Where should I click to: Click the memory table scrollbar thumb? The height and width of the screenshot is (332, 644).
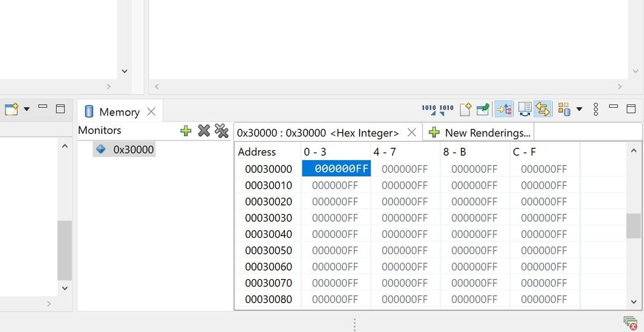[x=633, y=226]
